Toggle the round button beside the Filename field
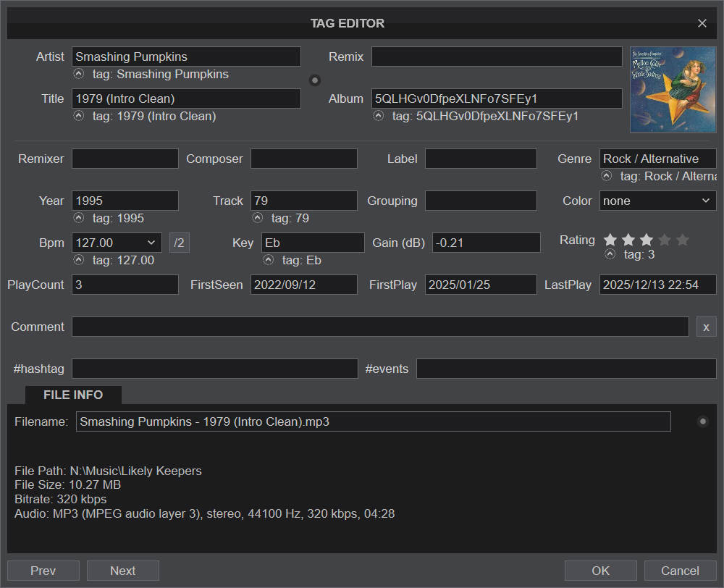Image resolution: width=724 pixels, height=588 pixels. (702, 421)
